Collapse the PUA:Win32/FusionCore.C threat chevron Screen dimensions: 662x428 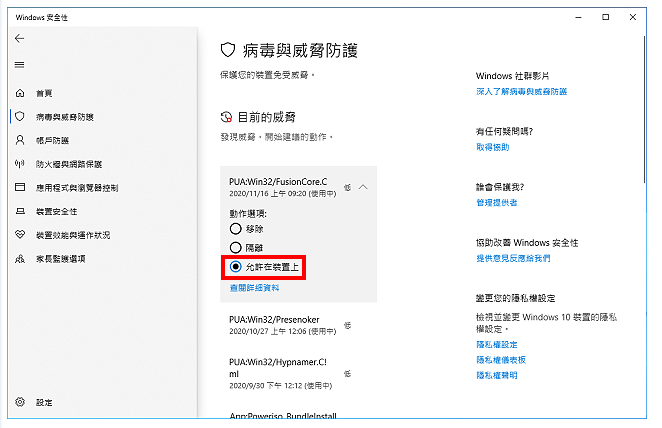coord(363,187)
